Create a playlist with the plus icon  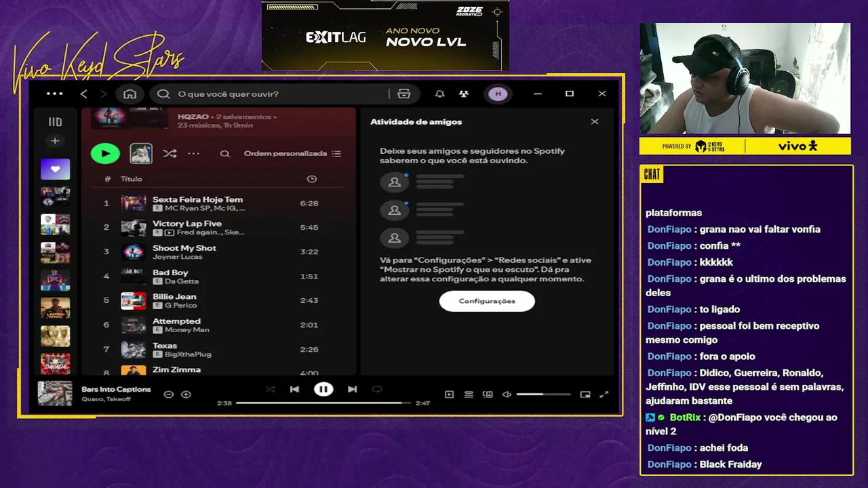(x=55, y=141)
